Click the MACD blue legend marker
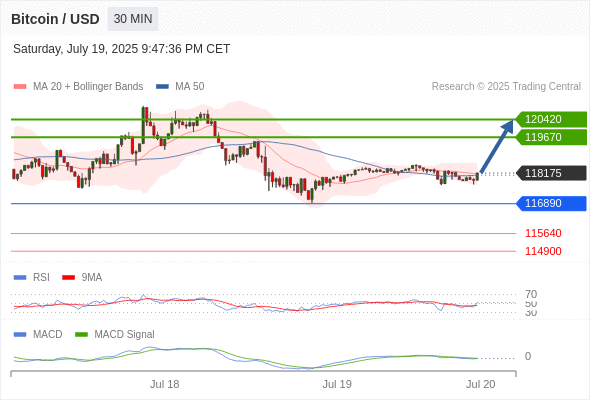Screen dimensions: 590x400 [x=20, y=335]
